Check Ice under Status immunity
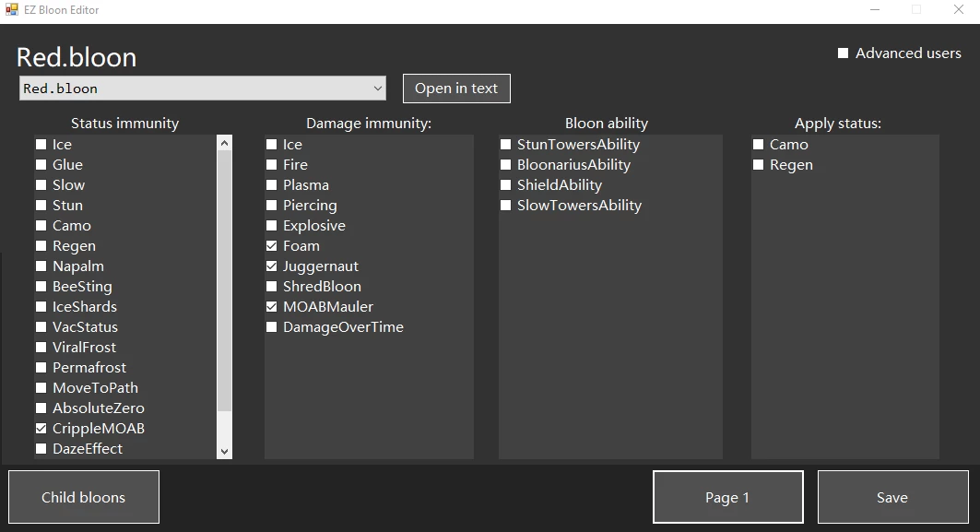The height and width of the screenshot is (532, 980). point(41,145)
